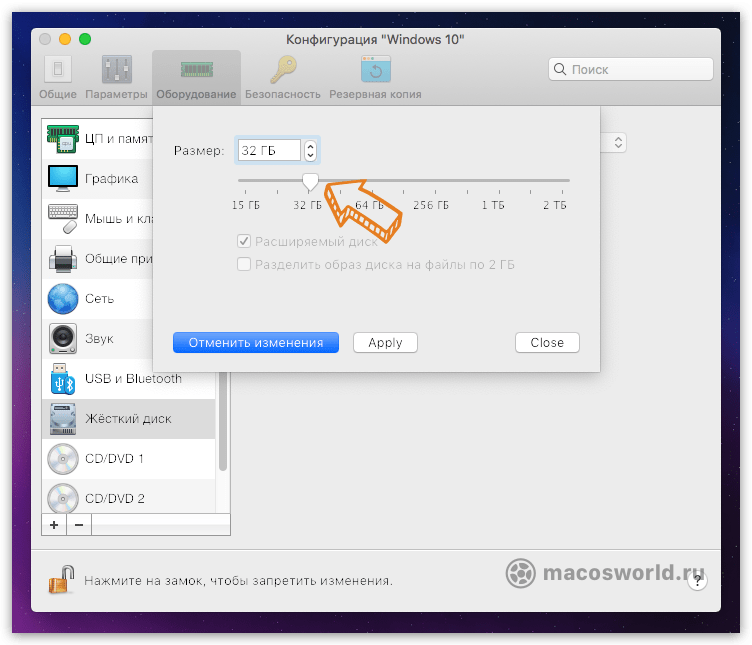Click the USB и Bluetooth icon
The height and width of the screenshot is (645, 752).
(63, 379)
